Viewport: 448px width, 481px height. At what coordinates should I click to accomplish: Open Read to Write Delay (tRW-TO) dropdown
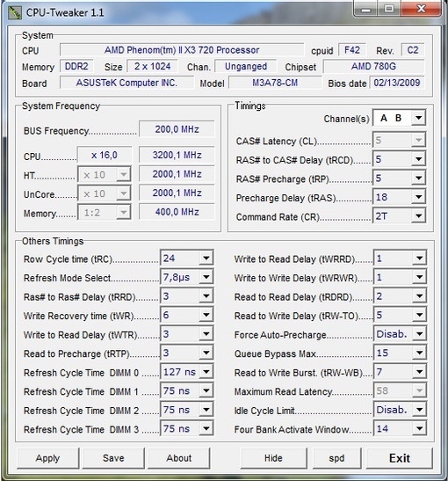400,315
